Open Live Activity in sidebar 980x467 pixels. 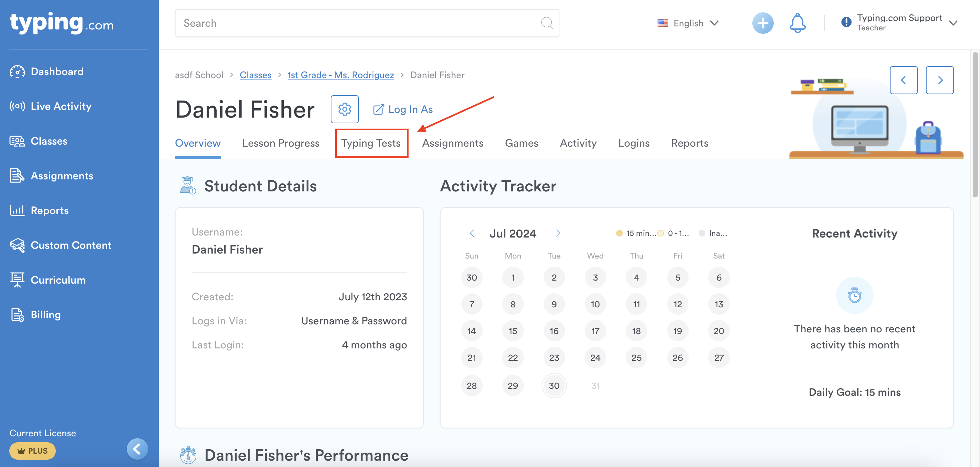pos(61,106)
